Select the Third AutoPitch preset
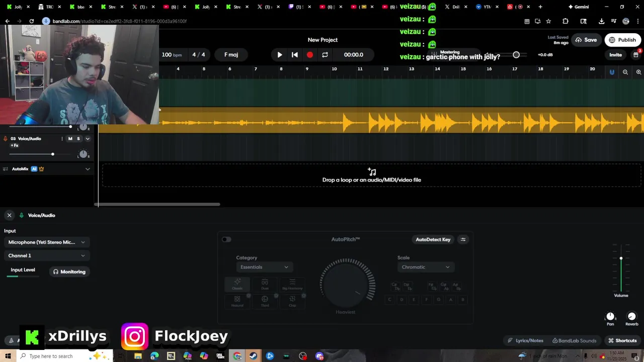 [x=265, y=301]
